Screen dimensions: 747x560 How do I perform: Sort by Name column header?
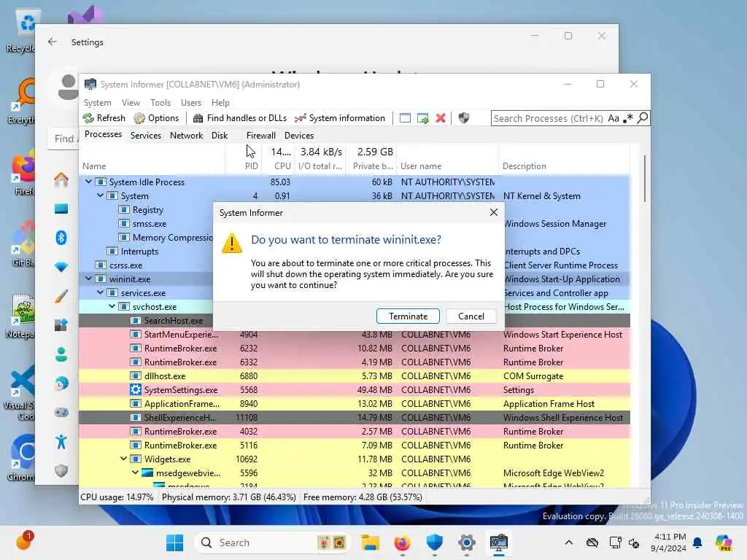(94, 166)
